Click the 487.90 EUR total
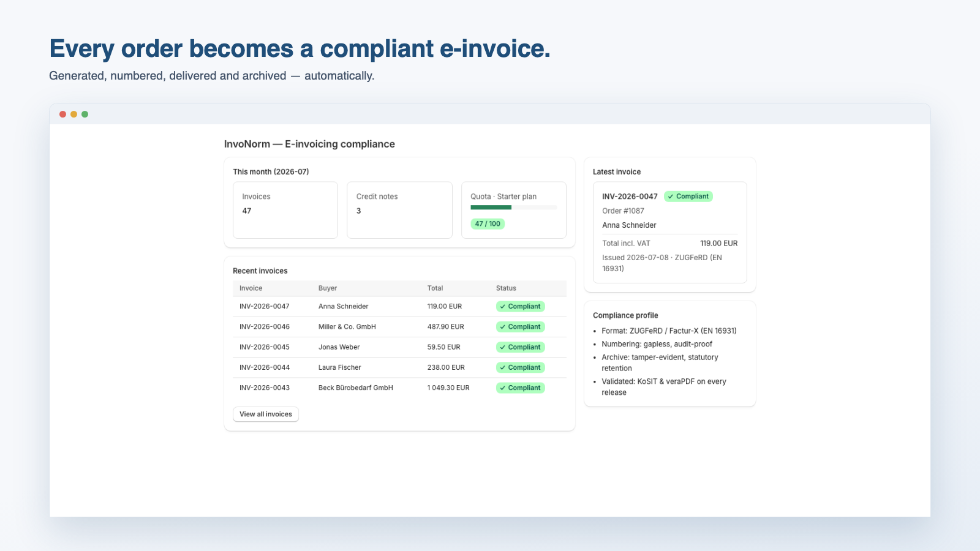The height and width of the screenshot is (551, 980). [446, 327]
